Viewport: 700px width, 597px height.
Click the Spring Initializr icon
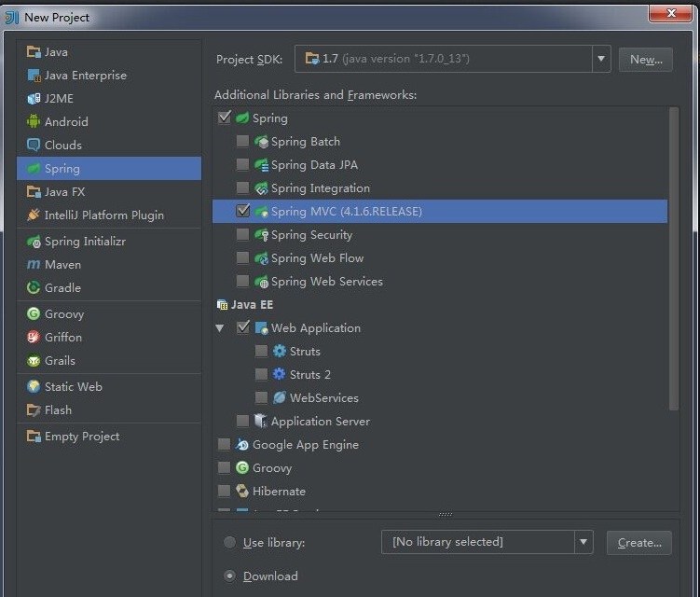click(34, 242)
